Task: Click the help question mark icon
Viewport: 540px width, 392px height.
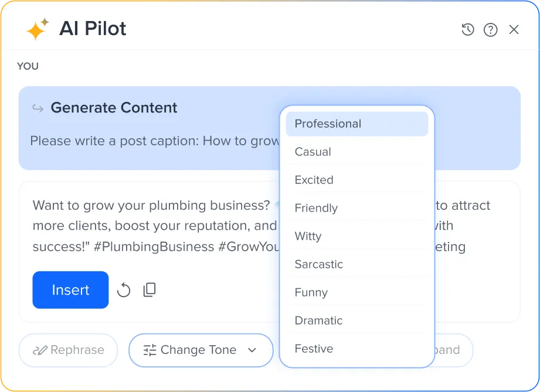Action: pyautogui.click(x=491, y=29)
